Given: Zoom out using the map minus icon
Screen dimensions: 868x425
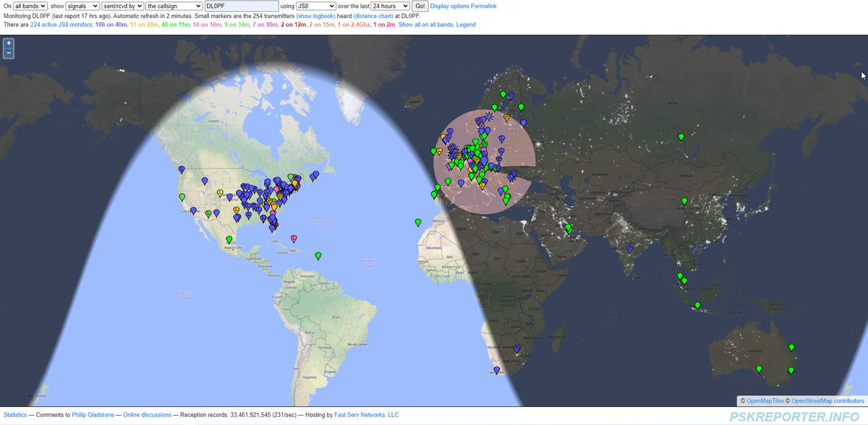Looking at the screenshot, I should (x=8, y=53).
